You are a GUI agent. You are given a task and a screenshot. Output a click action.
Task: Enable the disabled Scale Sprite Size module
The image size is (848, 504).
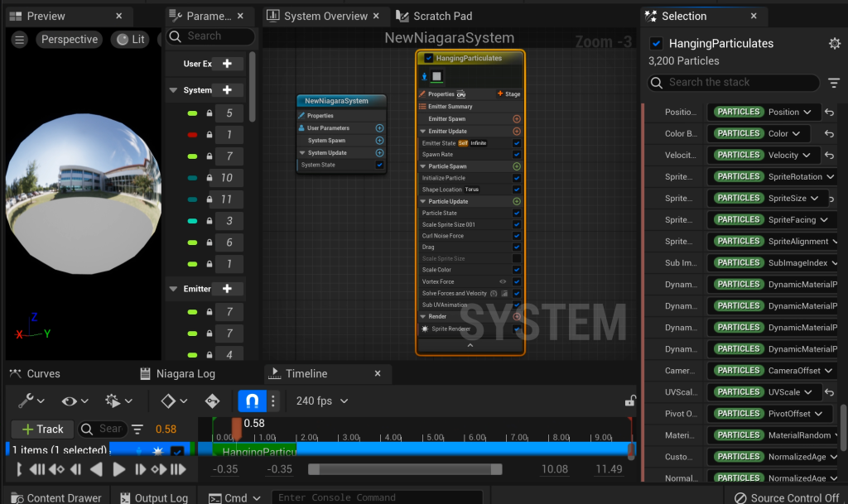(517, 258)
